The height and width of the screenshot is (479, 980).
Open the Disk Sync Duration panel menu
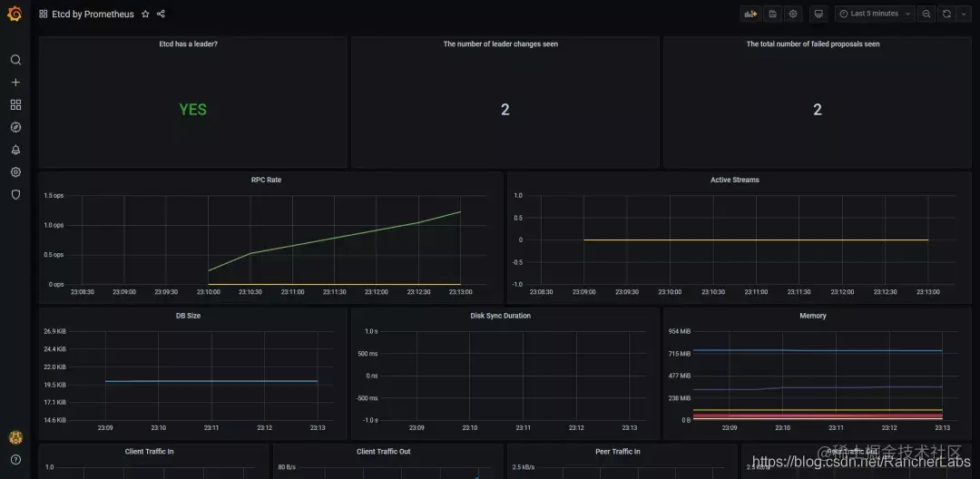pyautogui.click(x=501, y=316)
